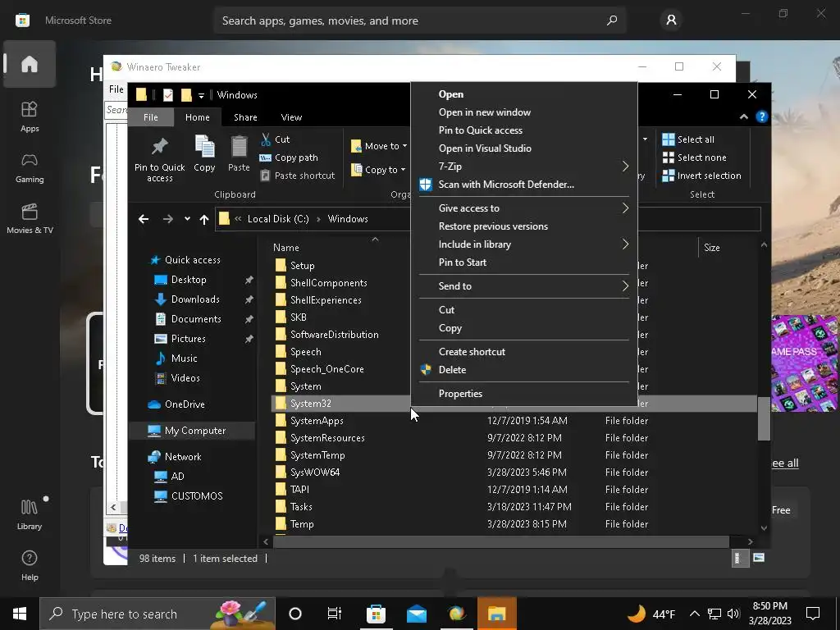Select the SoftwareDistribution folder
The width and height of the screenshot is (840, 630).
click(x=335, y=335)
